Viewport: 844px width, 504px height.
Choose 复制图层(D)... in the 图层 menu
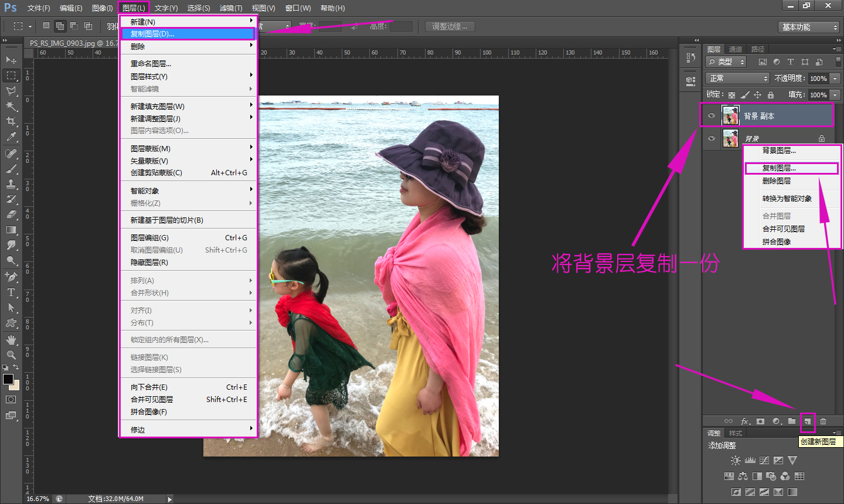click(188, 33)
